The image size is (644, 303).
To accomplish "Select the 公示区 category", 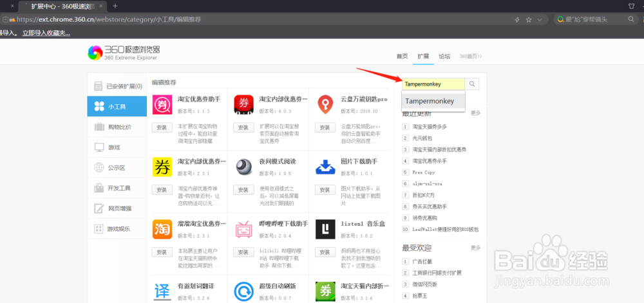I will tap(117, 168).
